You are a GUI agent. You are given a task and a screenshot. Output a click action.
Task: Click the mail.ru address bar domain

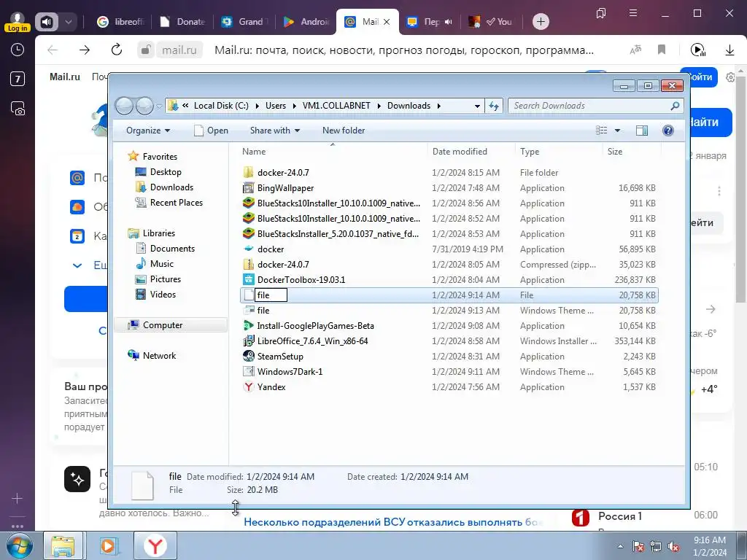click(179, 50)
